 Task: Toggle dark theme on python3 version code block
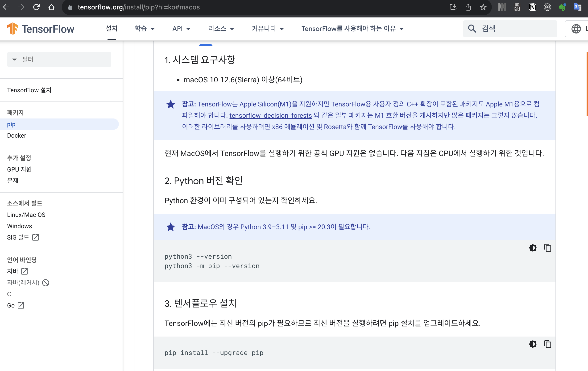point(533,248)
